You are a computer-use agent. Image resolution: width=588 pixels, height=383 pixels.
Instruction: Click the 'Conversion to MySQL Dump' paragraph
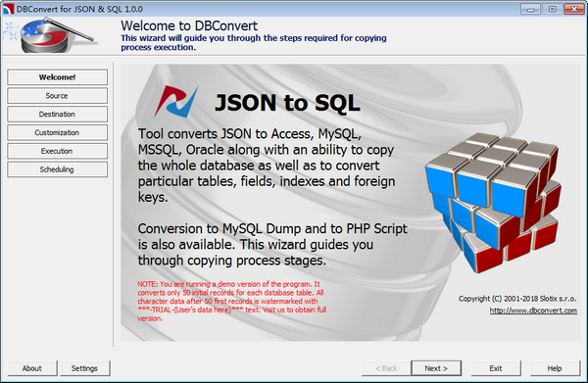click(272, 244)
